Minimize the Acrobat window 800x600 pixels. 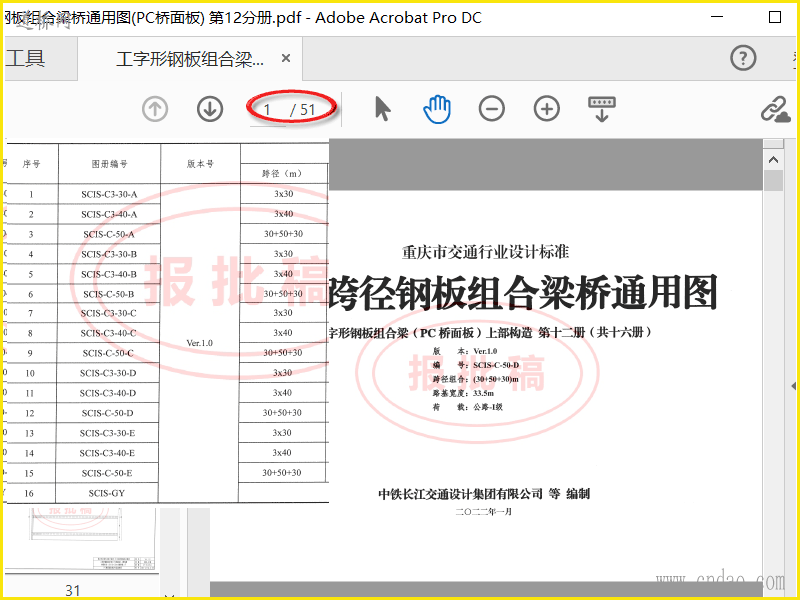[717, 17]
